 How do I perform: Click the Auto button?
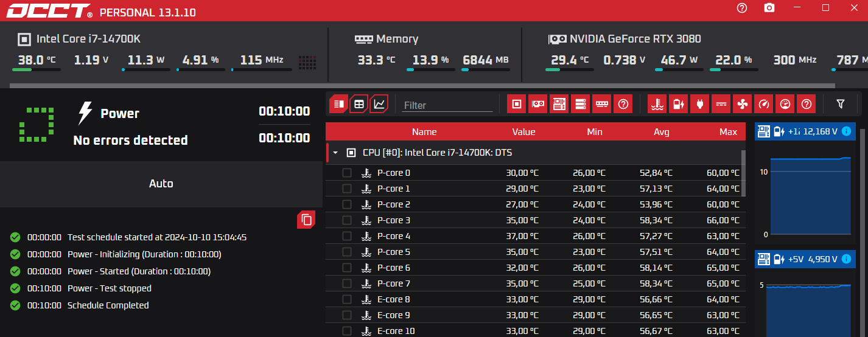click(x=161, y=184)
